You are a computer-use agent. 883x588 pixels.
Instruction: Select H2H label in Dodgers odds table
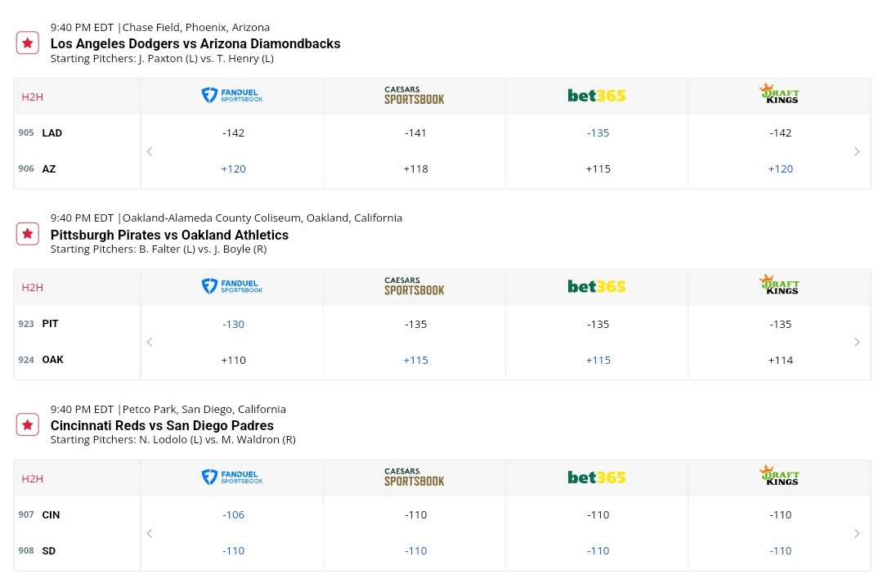pyautogui.click(x=32, y=97)
